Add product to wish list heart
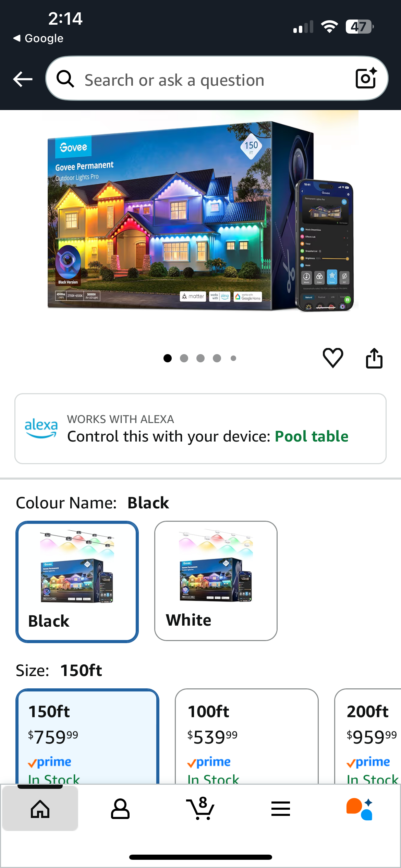Image resolution: width=401 pixels, height=868 pixels. [333, 358]
